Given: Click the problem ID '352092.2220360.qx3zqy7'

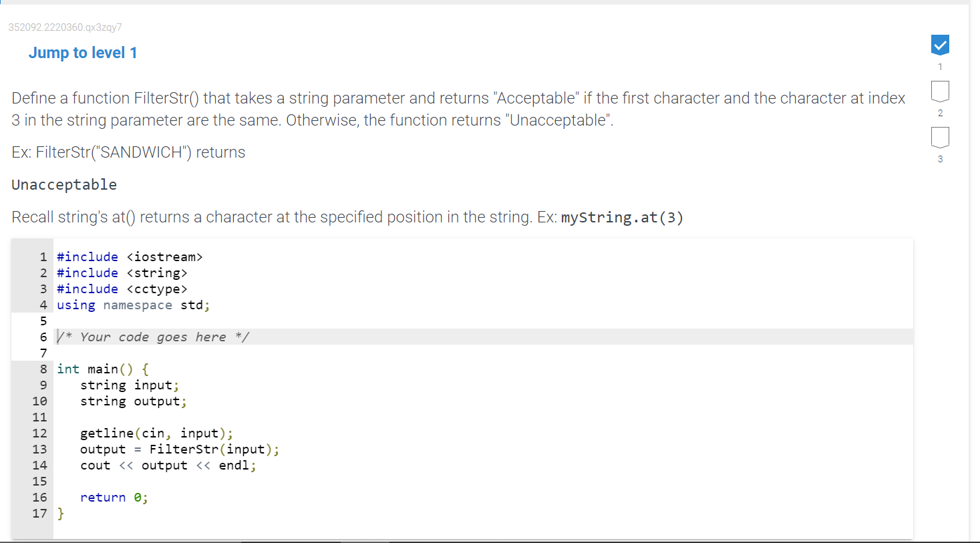Looking at the screenshot, I should tap(64, 27).
